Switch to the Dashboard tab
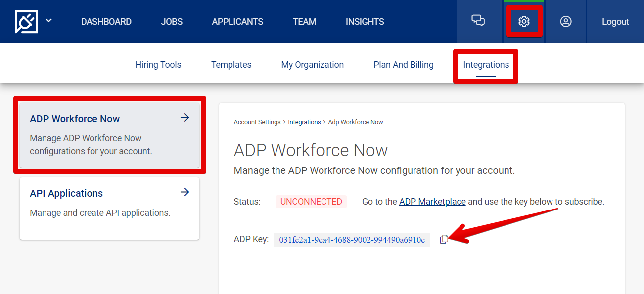This screenshot has height=294, width=644. pyautogui.click(x=106, y=21)
